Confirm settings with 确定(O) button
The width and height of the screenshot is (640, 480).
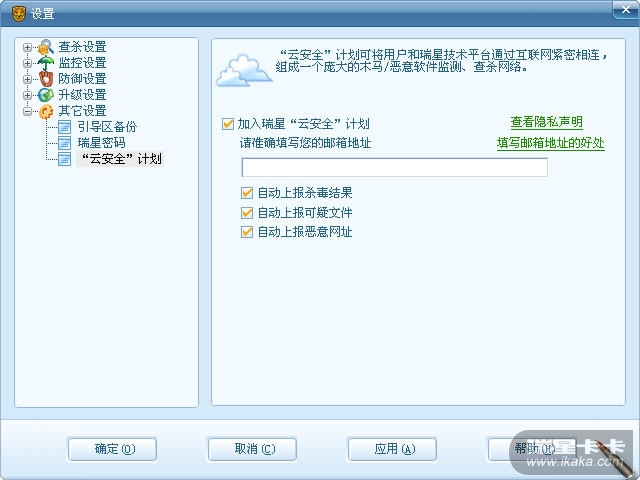click(x=112, y=449)
